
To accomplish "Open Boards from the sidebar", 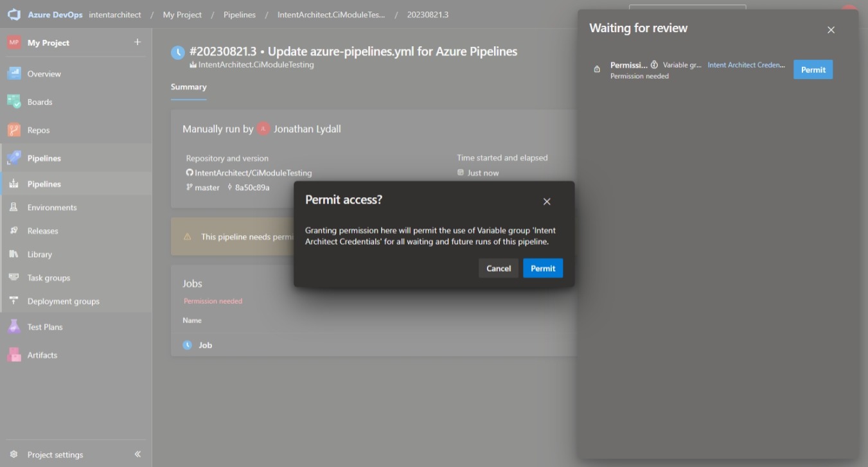I will coord(39,102).
